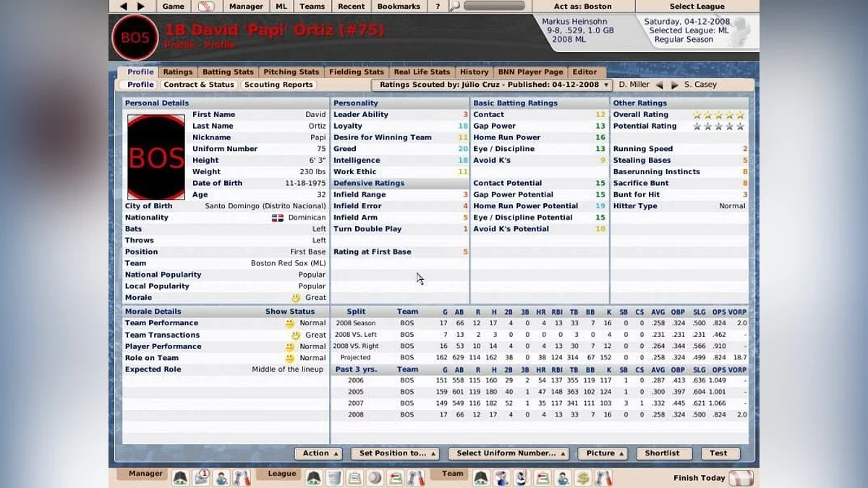Go back using the top-left back arrow
The width and height of the screenshot is (868, 488).
123,7
